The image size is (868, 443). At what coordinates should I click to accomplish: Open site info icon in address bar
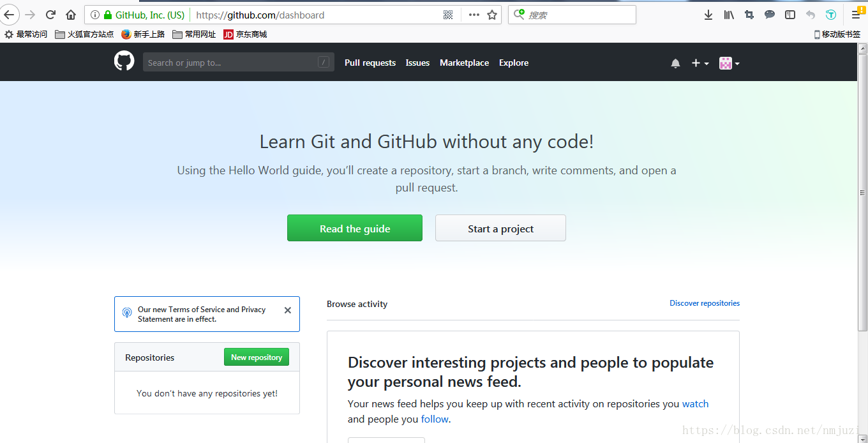pos(94,15)
